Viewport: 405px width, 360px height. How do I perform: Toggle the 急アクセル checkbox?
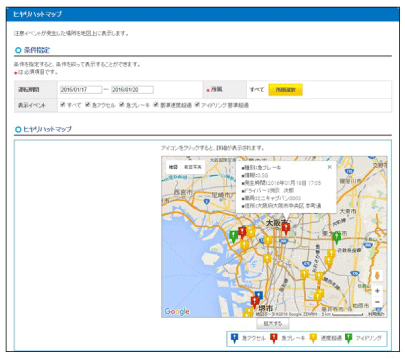click(x=87, y=105)
